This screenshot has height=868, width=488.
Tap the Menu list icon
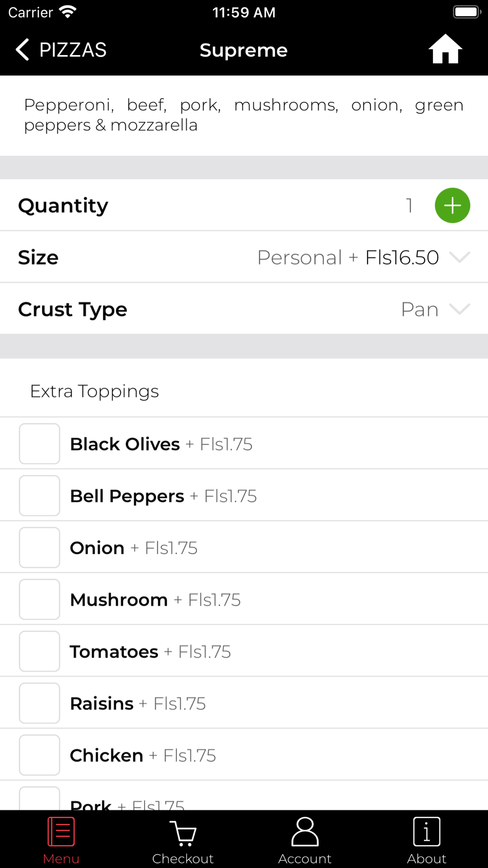click(61, 832)
